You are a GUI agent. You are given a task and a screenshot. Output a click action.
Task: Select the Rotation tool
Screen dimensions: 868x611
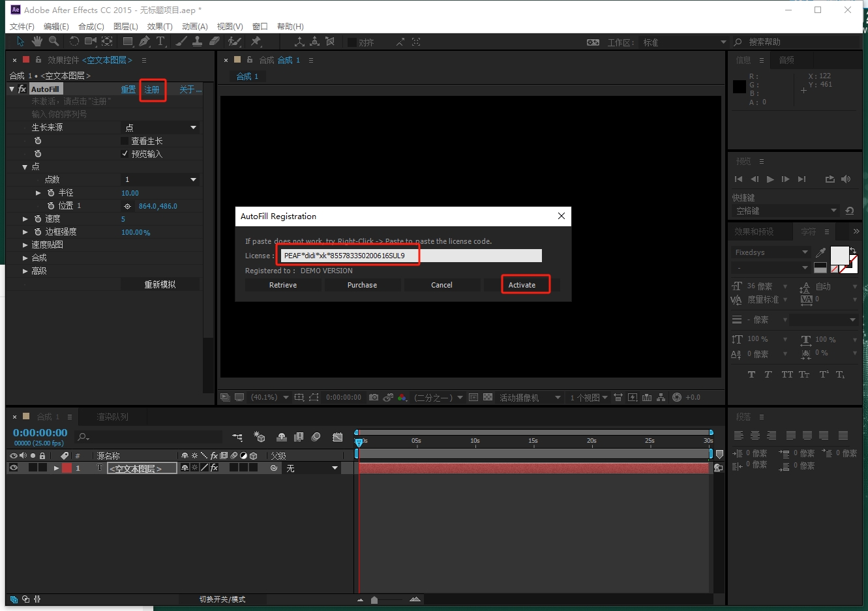click(74, 42)
